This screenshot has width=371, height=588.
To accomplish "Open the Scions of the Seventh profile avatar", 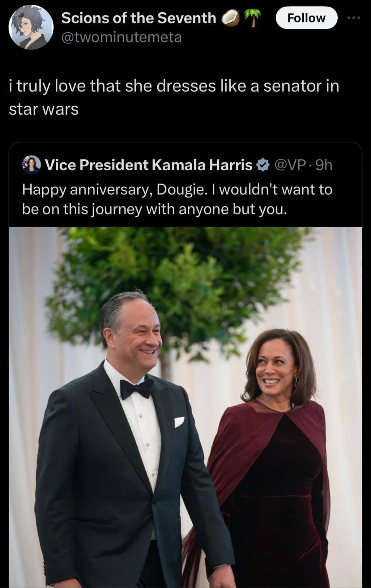I will (x=31, y=27).
